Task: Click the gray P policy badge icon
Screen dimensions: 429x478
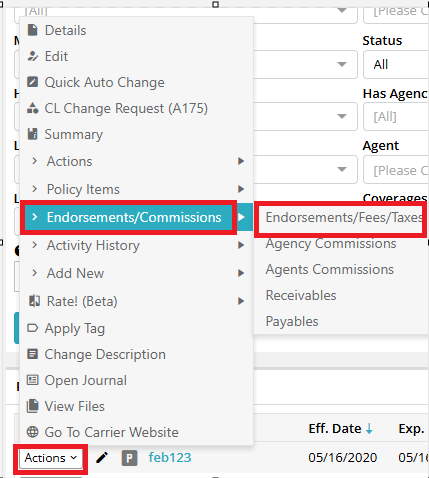Action: [x=129, y=458]
